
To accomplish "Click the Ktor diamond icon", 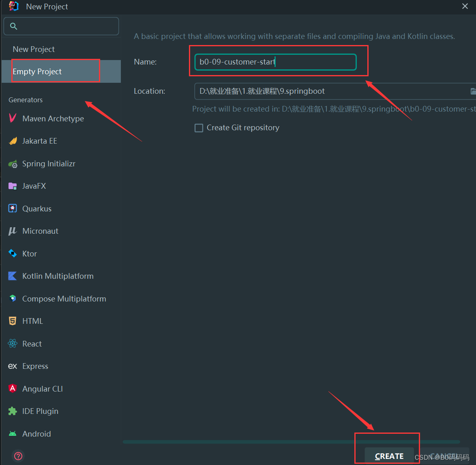I will [13, 253].
